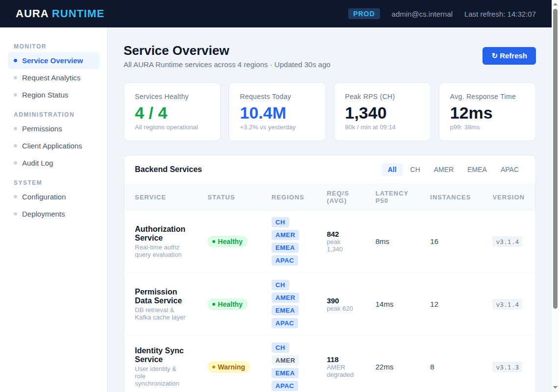Viewport: 559px width, 392px height.
Task: Open Request Analytics from the sidebar
Action: [x=51, y=77]
